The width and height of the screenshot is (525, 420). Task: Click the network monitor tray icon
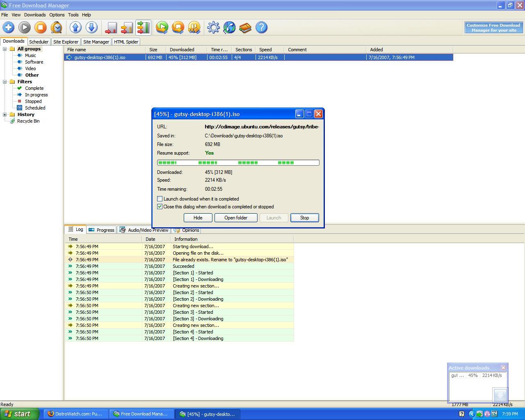pyautogui.click(x=494, y=414)
